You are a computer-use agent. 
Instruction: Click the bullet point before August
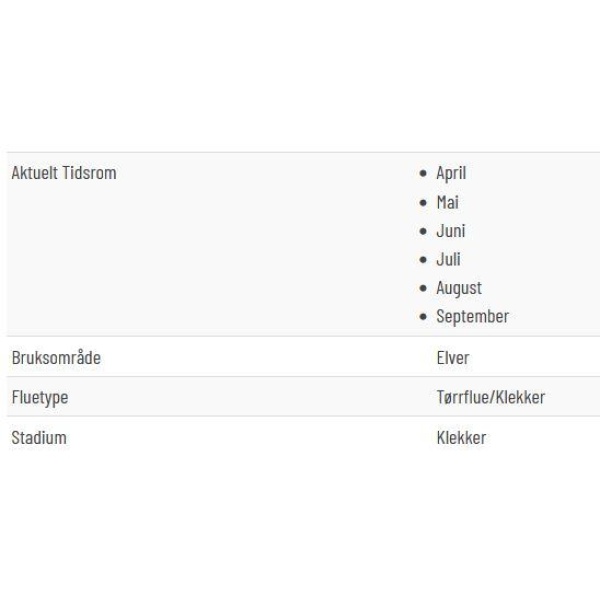click(423, 288)
